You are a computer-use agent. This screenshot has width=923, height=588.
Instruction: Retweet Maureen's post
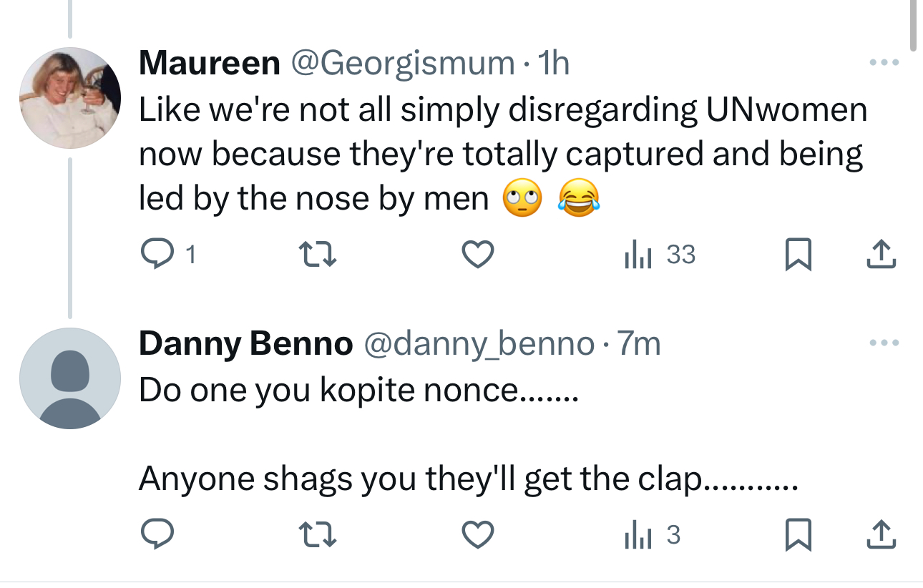pyautogui.click(x=316, y=255)
